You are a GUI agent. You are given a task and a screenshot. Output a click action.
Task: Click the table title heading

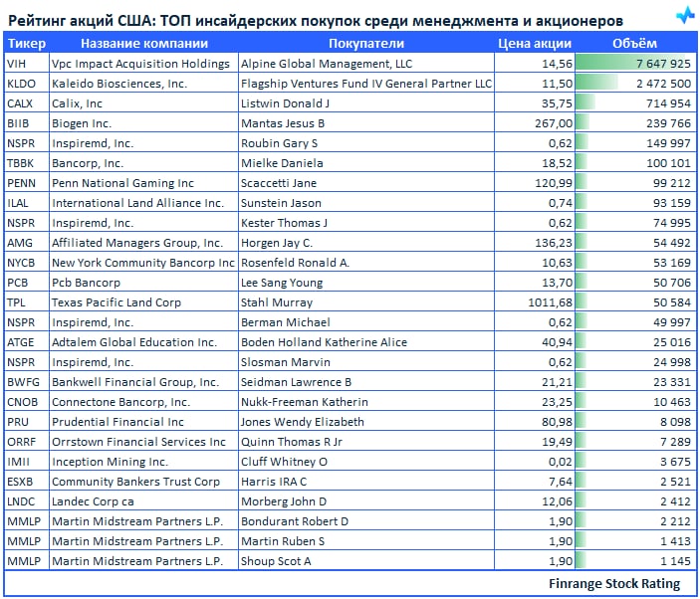click(316, 21)
